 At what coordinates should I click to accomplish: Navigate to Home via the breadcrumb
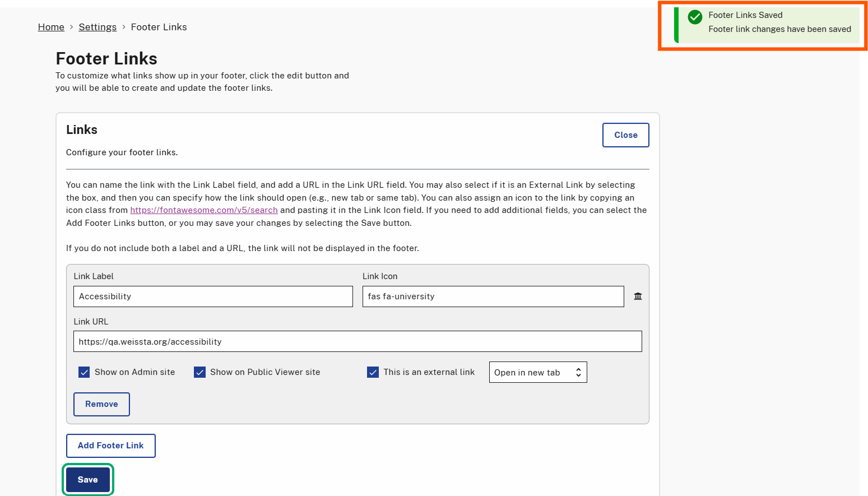(51, 27)
